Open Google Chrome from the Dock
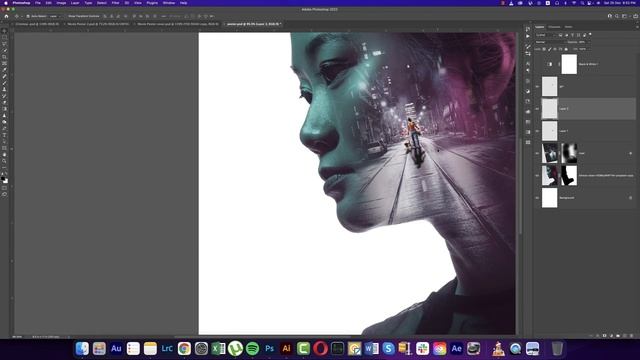 coord(184,349)
